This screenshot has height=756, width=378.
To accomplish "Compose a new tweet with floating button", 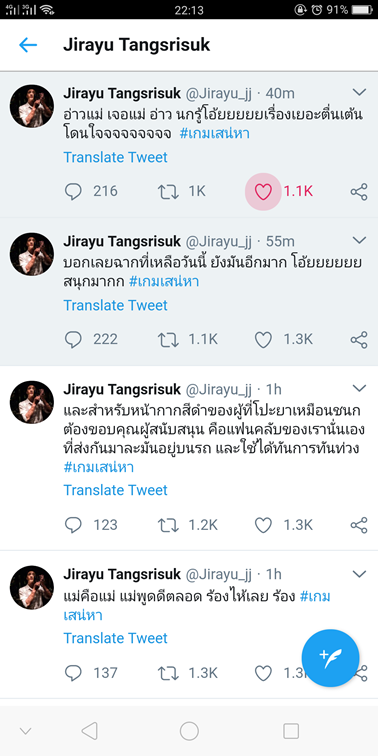I will [330, 658].
